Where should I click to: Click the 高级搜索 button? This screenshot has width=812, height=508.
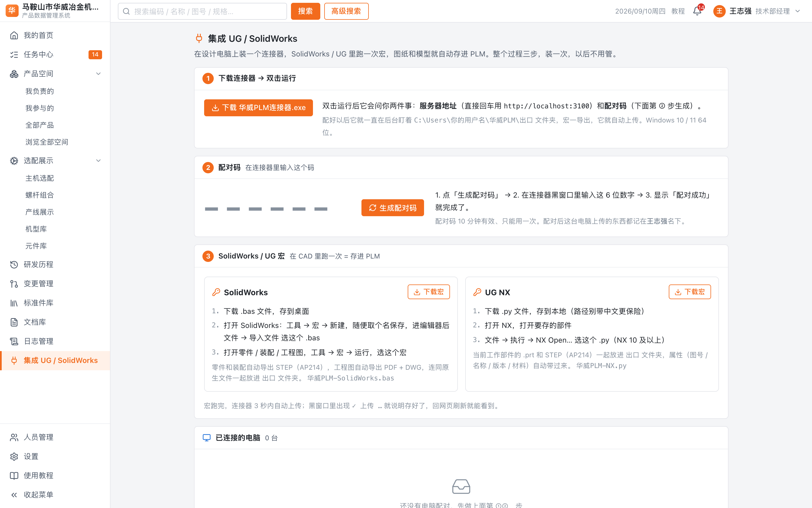click(346, 11)
